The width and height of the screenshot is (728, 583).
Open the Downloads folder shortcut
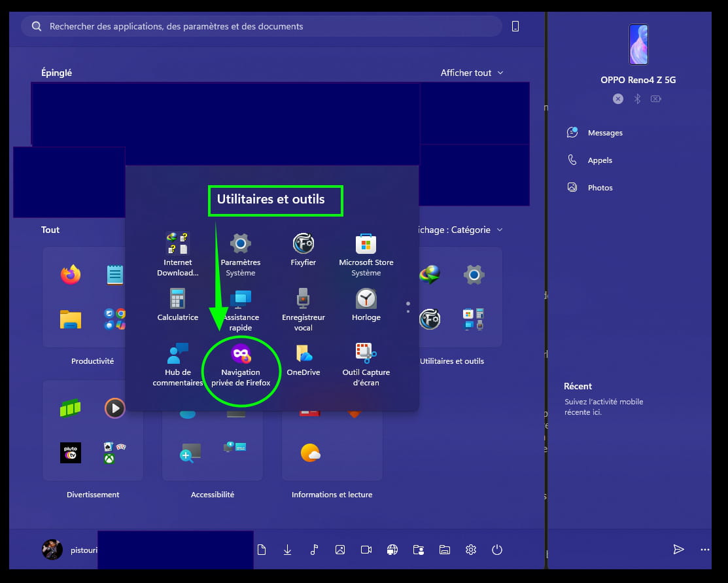point(288,550)
